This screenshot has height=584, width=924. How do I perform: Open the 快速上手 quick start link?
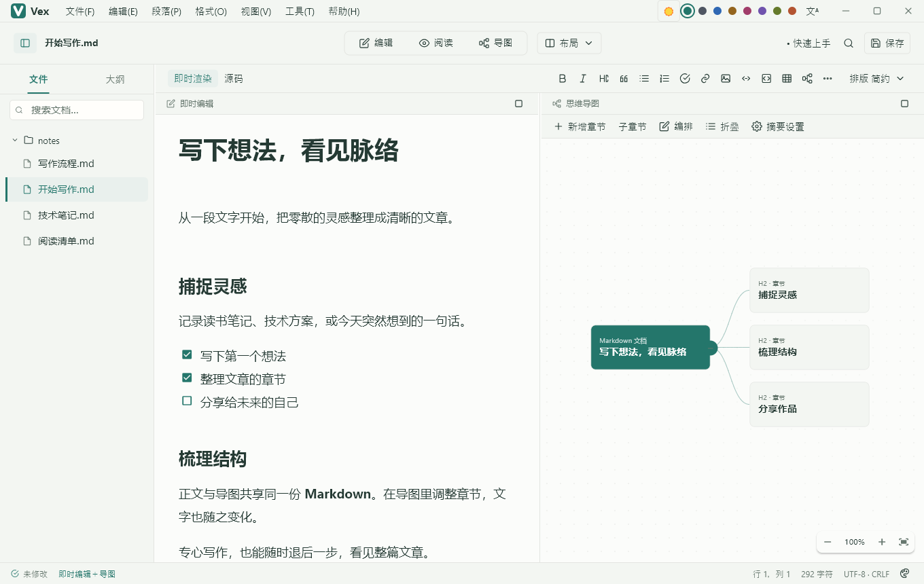[x=808, y=43]
